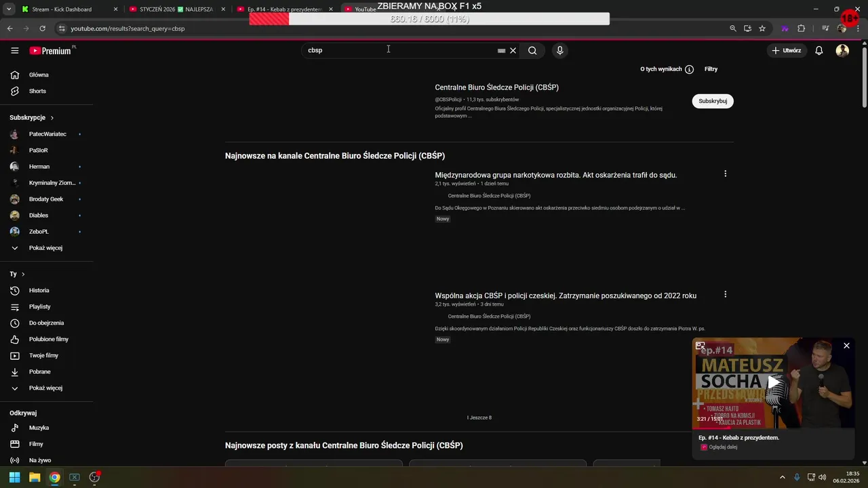868x488 pixels.
Task: Open Chrome tab search dropdown
Action: click(9, 9)
